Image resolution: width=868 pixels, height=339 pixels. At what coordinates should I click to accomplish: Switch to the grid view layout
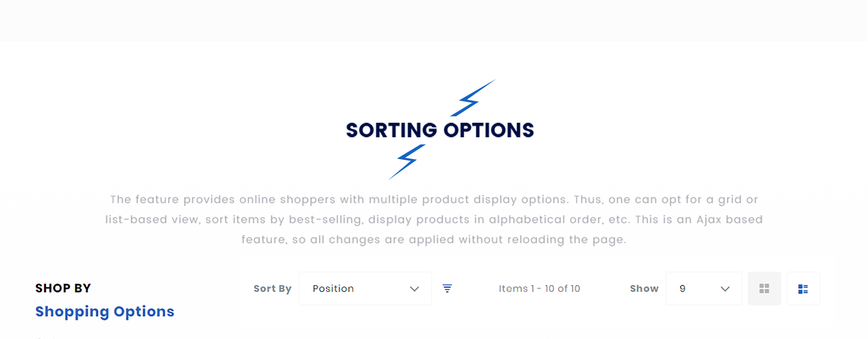pos(764,288)
